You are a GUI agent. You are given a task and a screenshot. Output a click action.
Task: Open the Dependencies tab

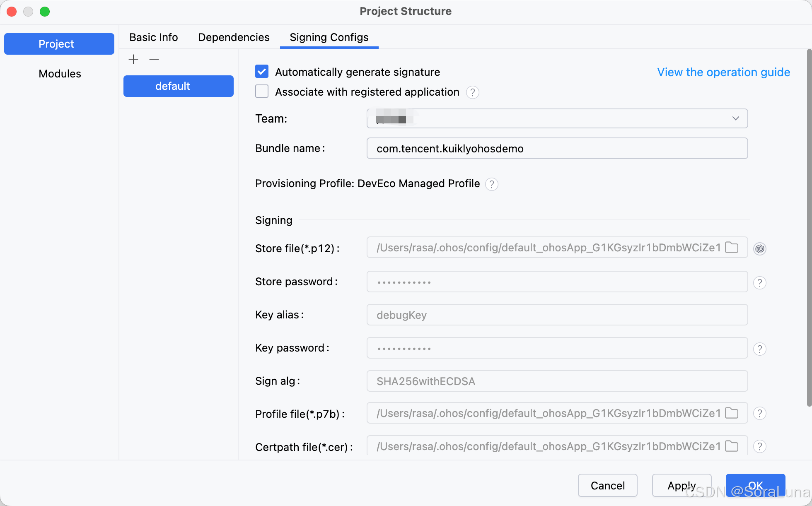[x=234, y=37]
